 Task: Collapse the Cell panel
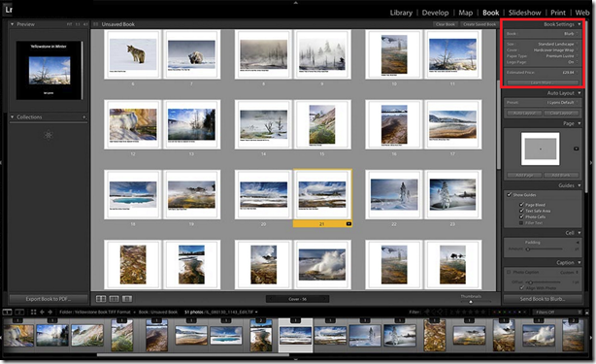click(x=579, y=233)
